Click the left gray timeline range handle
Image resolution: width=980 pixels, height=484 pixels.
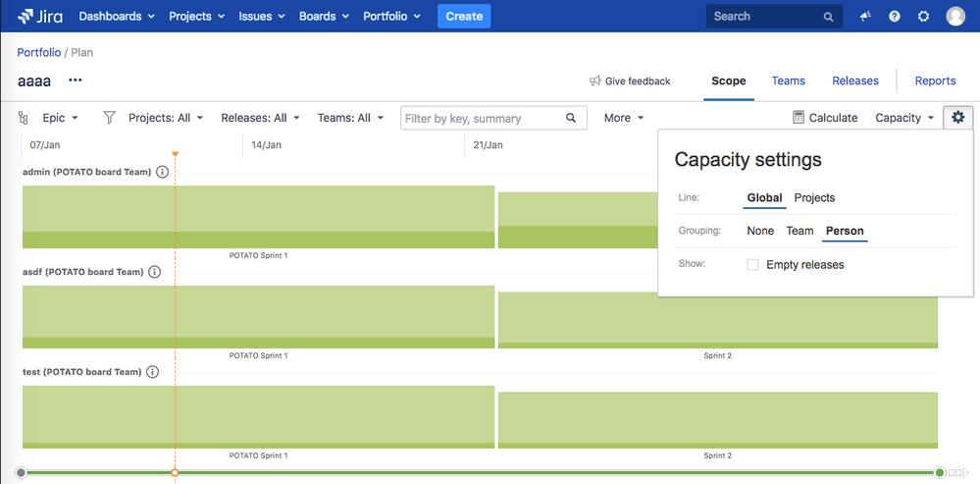pyautogui.click(x=22, y=473)
